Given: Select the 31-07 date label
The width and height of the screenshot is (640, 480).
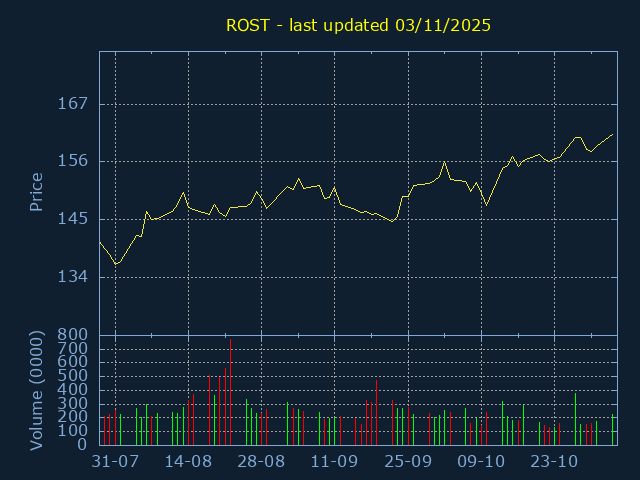Looking at the screenshot, I should 115,462.
